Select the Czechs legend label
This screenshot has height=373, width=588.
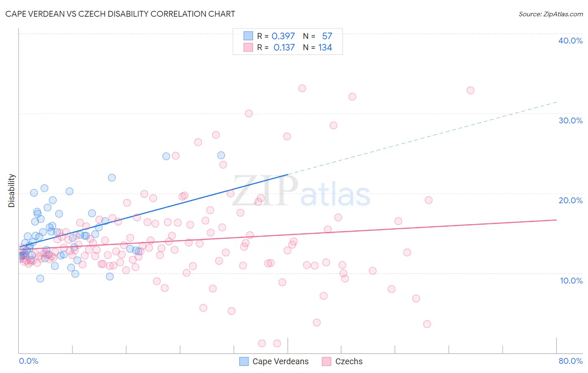(x=349, y=361)
